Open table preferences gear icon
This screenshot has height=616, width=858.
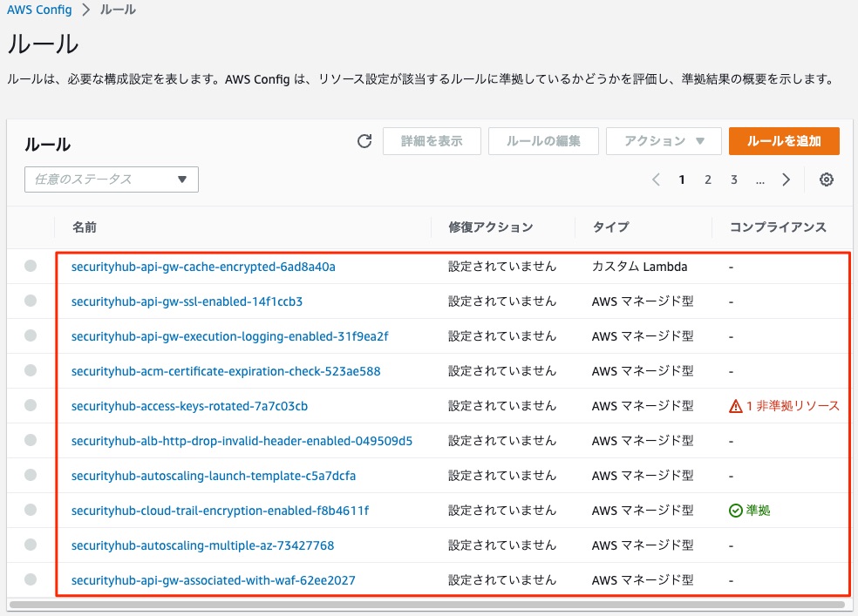(827, 179)
